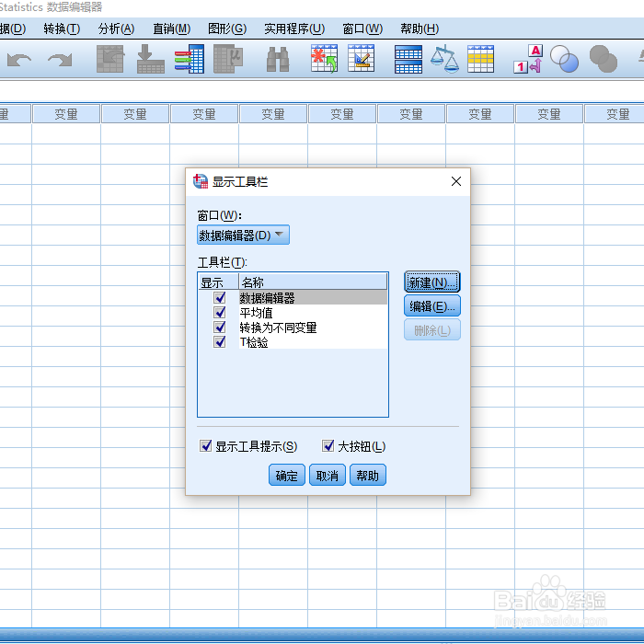644x644 pixels.
Task: Select the T检验 row in toolbar list
Action: tap(313, 341)
